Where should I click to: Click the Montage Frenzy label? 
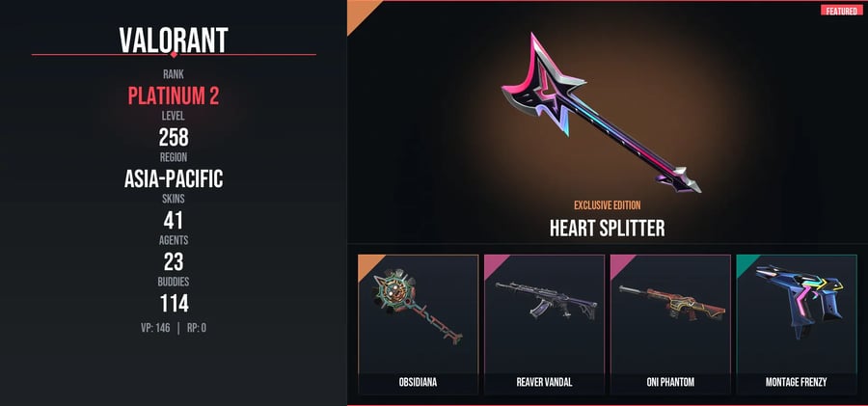[796, 382]
